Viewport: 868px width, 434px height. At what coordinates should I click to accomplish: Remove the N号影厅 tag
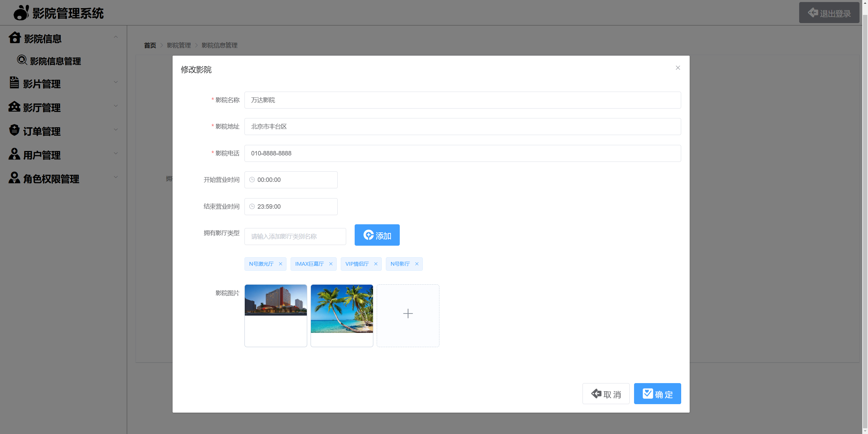pyautogui.click(x=417, y=264)
